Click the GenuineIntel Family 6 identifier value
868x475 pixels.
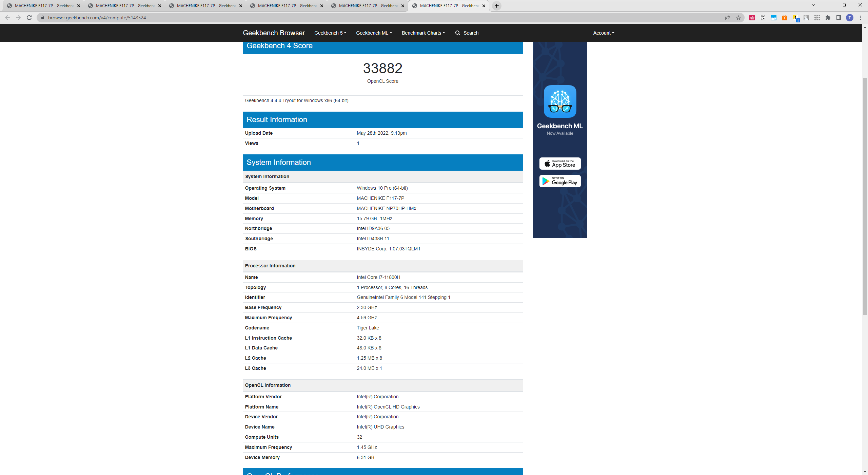click(x=403, y=297)
